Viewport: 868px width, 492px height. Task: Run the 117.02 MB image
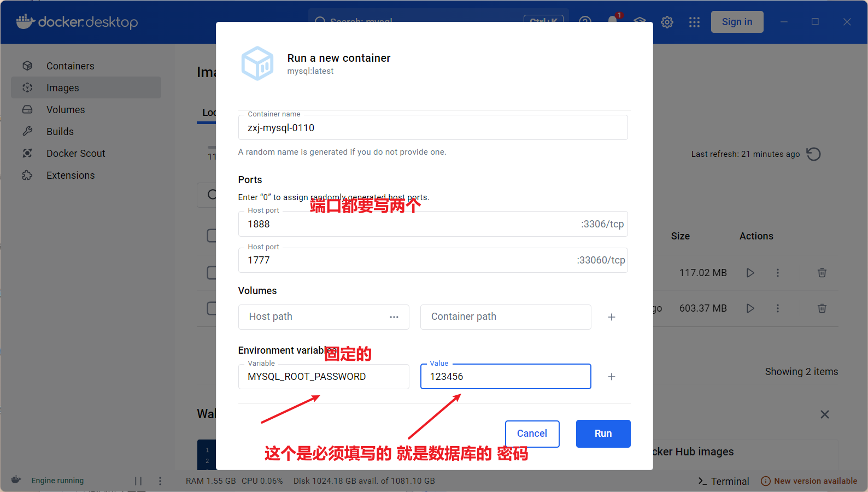coord(750,273)
